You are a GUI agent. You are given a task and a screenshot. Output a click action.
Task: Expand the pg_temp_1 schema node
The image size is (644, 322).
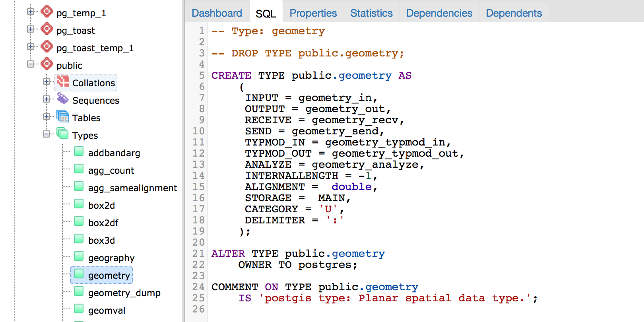pos(31,12)
